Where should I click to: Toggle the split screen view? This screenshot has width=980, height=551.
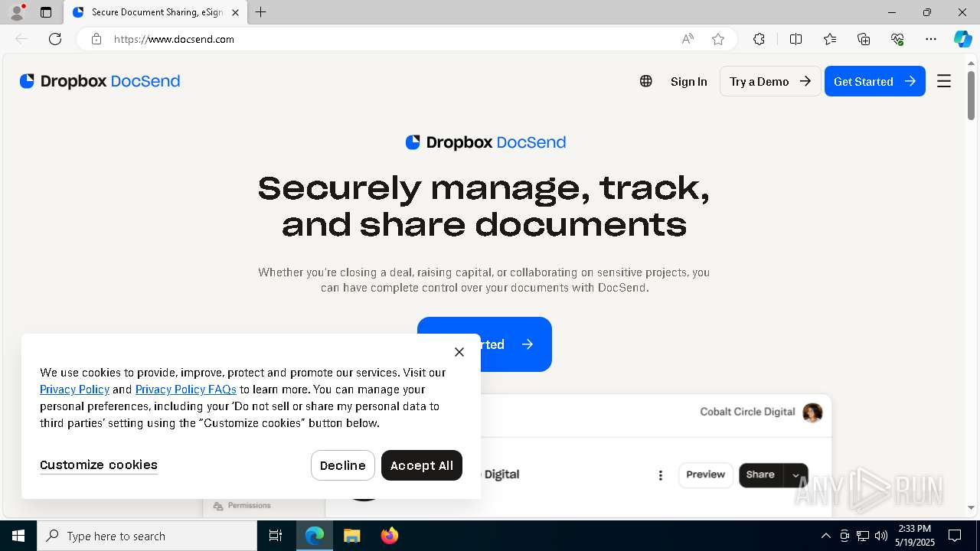[x=795, y=39]
